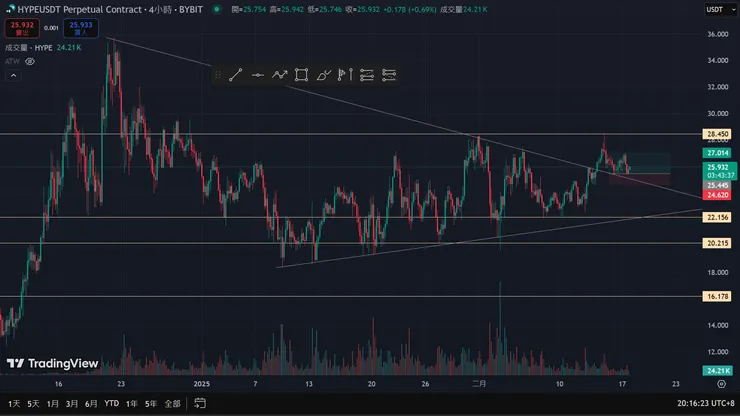Select the YTD time range
The height and width of the screenshot is (416, 740).
[x=111, y=403]
